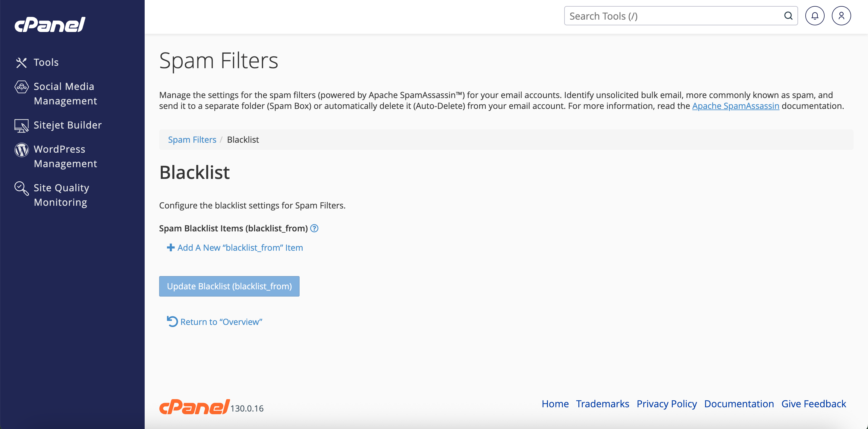
Task: Click Give Feedback in footer
Action: (x=813, y=404)
